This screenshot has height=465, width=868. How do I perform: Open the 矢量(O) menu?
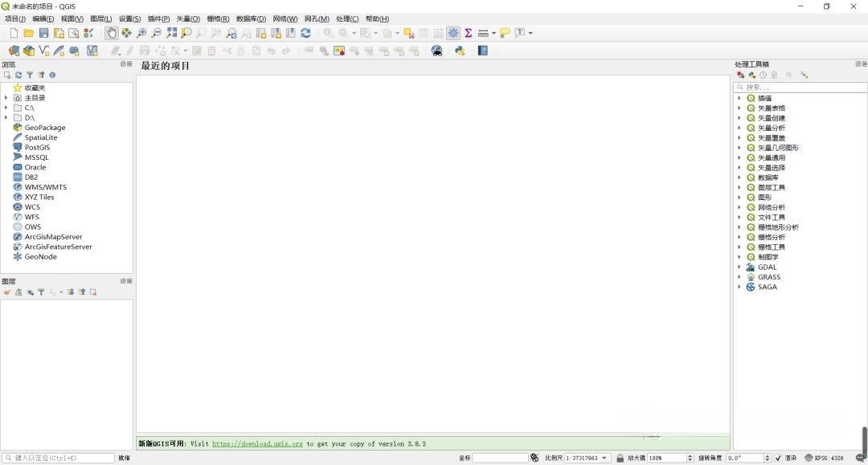188,18
